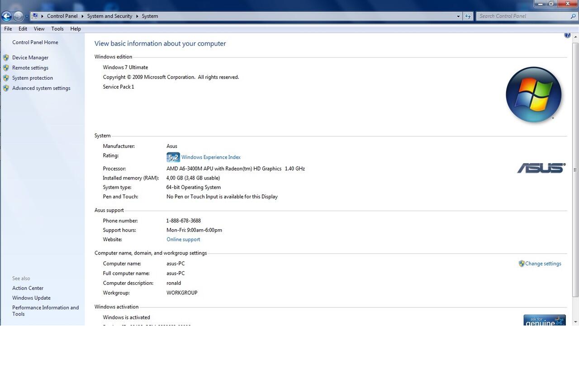Open Control Panel Home
The height and width of the screenshot is (392, 579).
coord(35,42)
